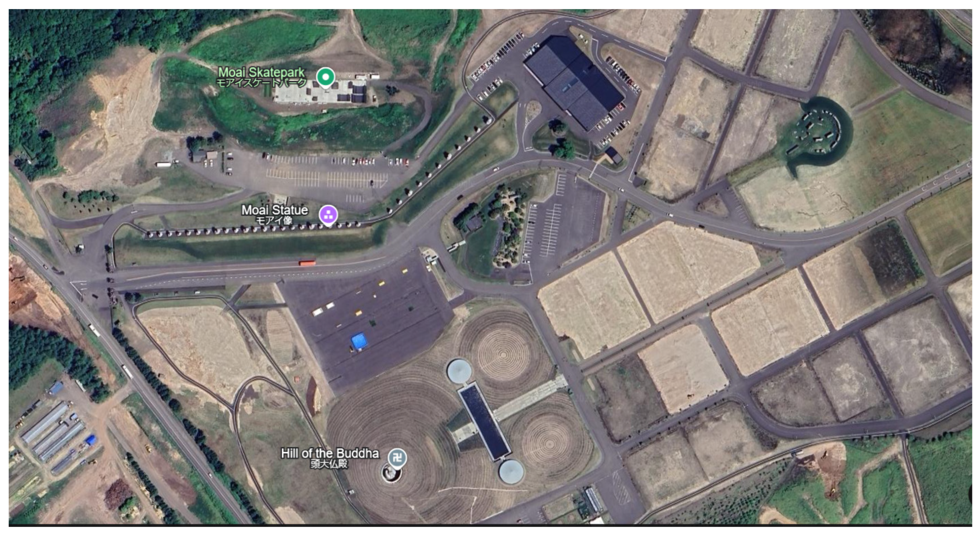Select the Hill of the Buddha label
The height and width of the screenshot is (534, 980).
[330, 453]
